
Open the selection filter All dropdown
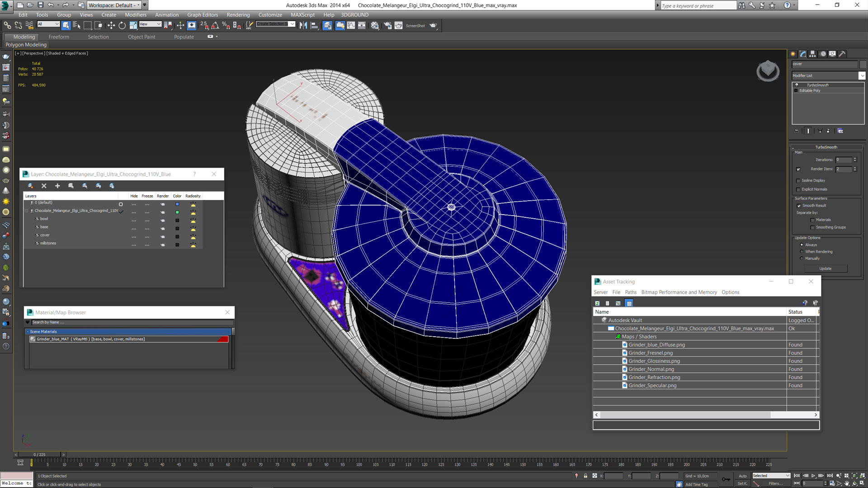[48, 24]
